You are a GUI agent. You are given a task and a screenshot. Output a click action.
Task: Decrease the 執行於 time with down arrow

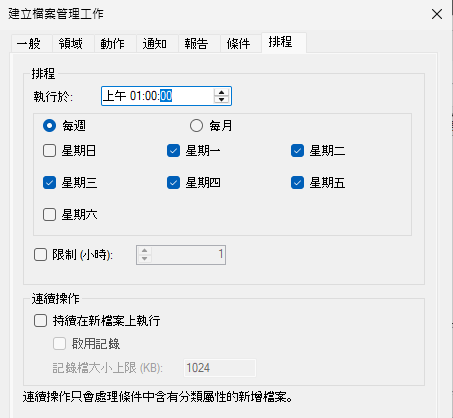221,100
